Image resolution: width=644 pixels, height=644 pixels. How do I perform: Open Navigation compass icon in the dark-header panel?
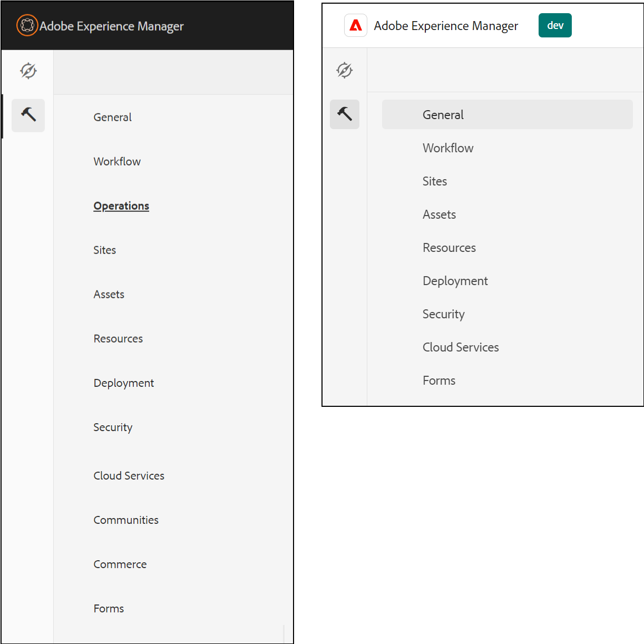pos(28,71)
